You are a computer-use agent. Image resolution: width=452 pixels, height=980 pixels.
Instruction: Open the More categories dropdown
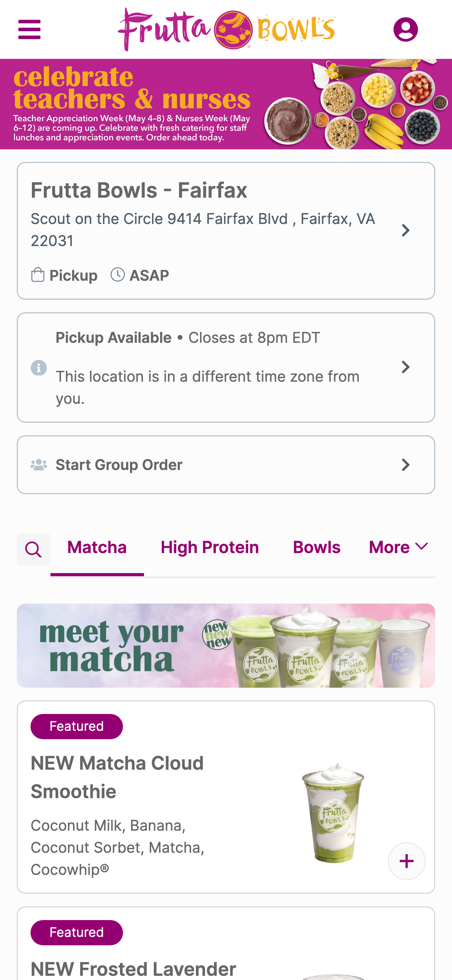point(398,547)
